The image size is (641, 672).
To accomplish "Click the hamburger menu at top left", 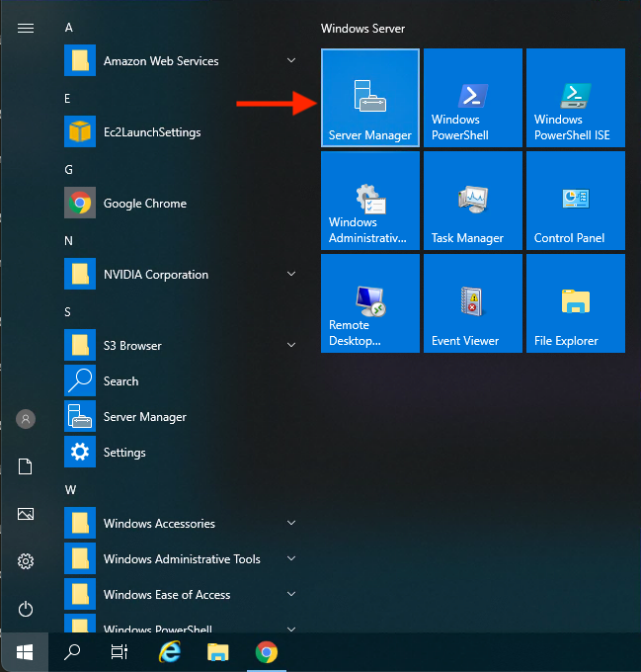I will (x=26, y=29).
